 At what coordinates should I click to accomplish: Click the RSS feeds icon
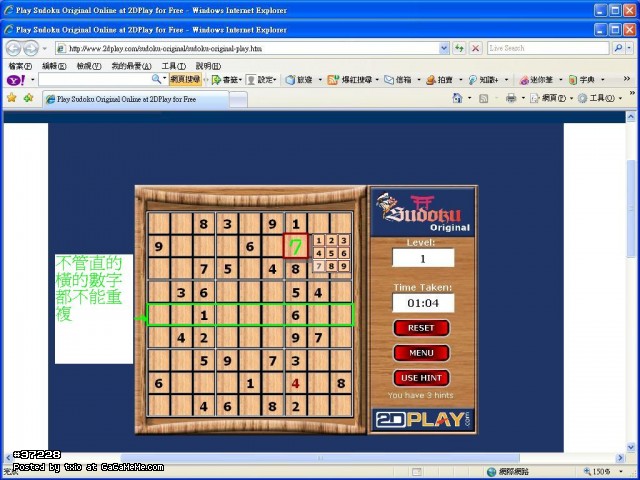tap(484, 98)
